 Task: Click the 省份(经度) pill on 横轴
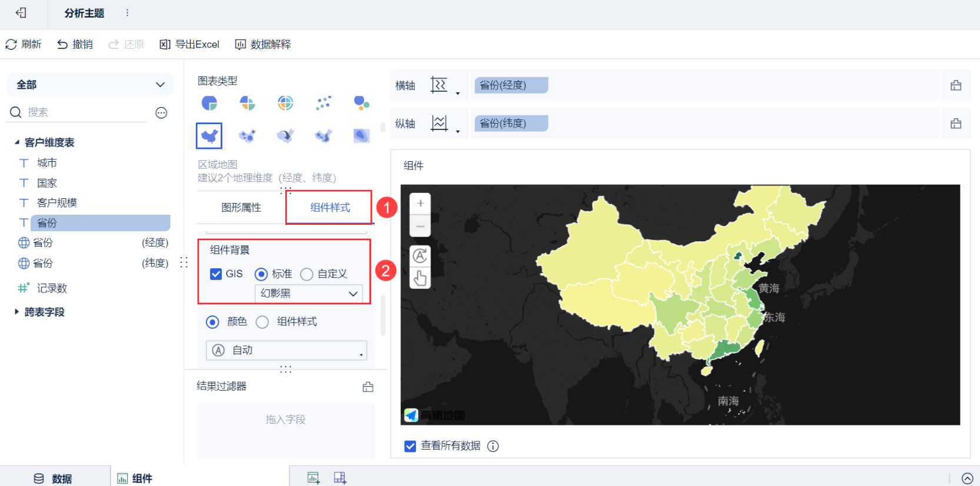[x=511, y=85]
